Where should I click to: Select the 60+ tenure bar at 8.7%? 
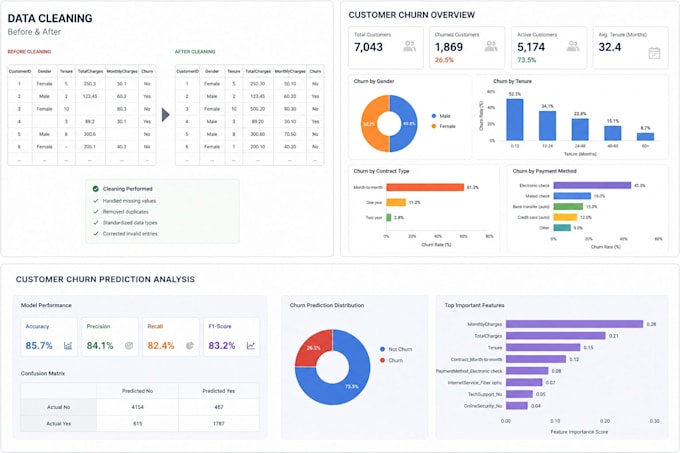645,137
